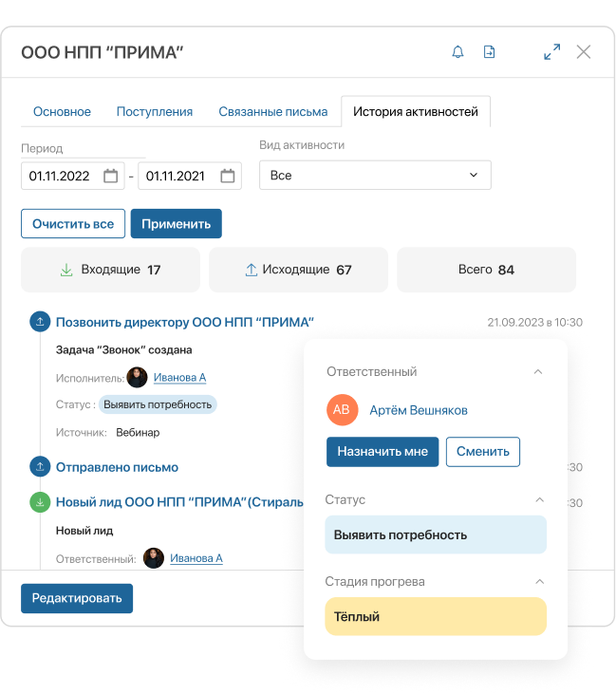
Task: Click the Назначить мне button
Action: [x=383, y=452]
